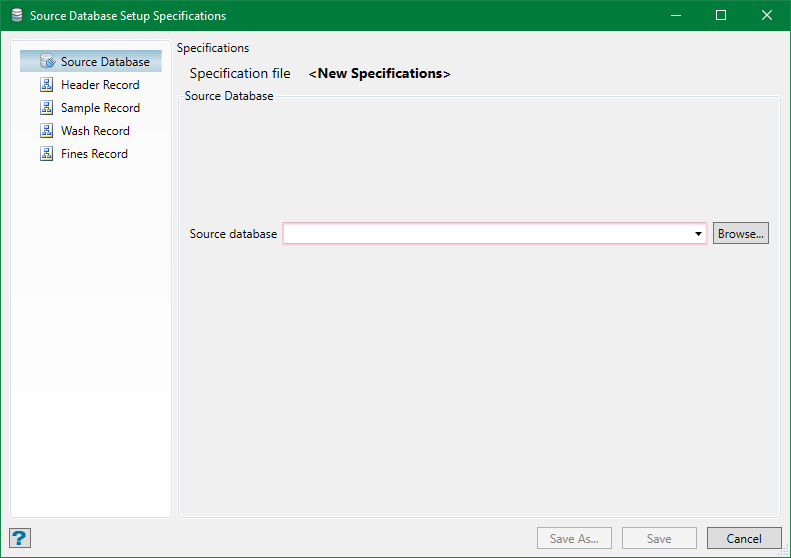This screenshot has width=791, height=558.
Task: Open the Wash Record page
Action: point(95,131)
